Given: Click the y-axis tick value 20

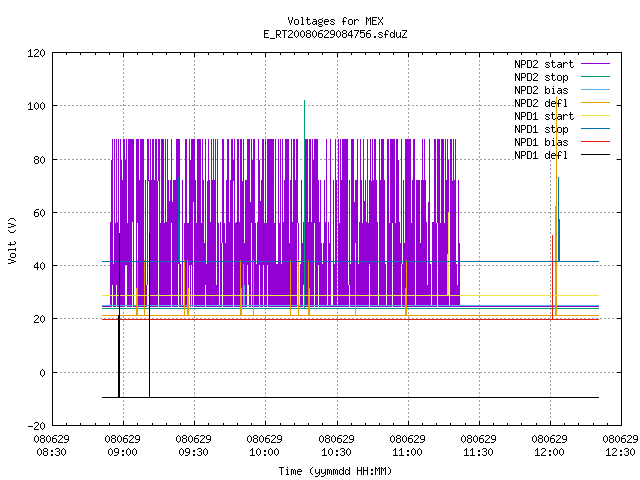Looking at the screenshot, I should pos(39,319).
